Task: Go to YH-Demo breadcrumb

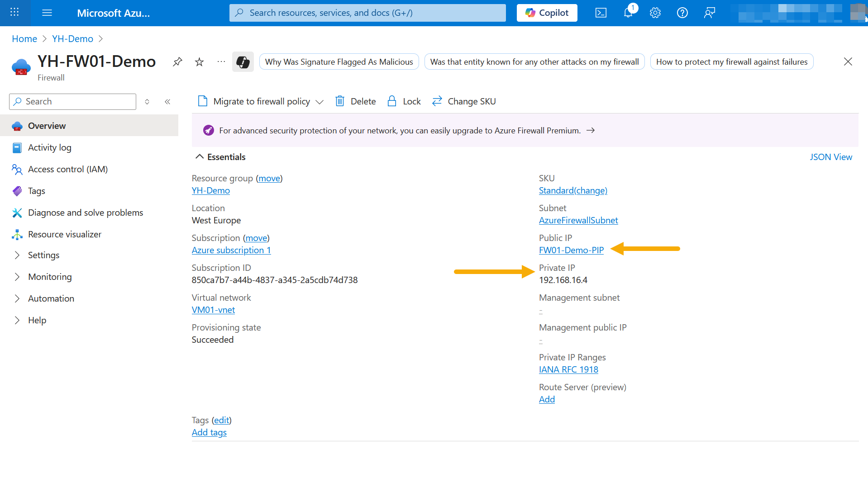Action: coord(72,38)
